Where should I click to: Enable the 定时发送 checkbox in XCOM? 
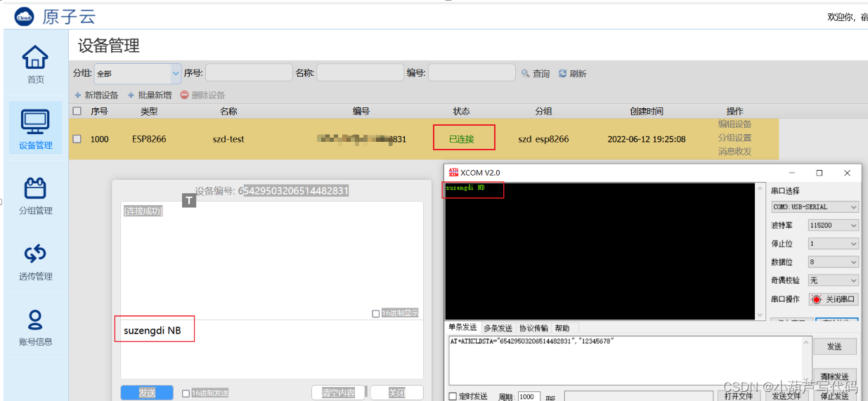pyautogui.click(x=453, y=396)
